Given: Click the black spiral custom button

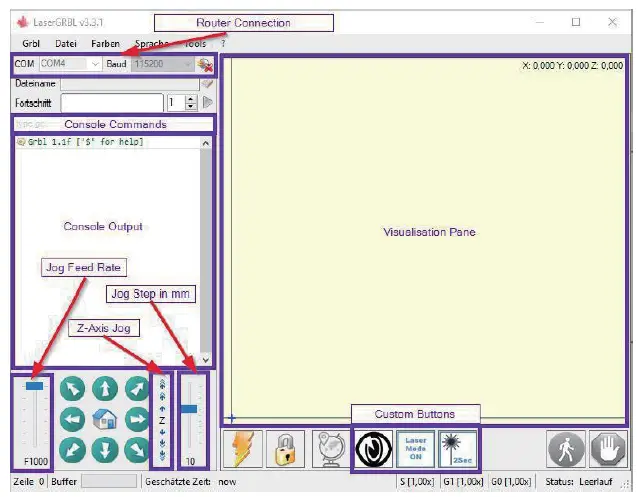Looking at the screenshot, I should click(x=374, y=449).
